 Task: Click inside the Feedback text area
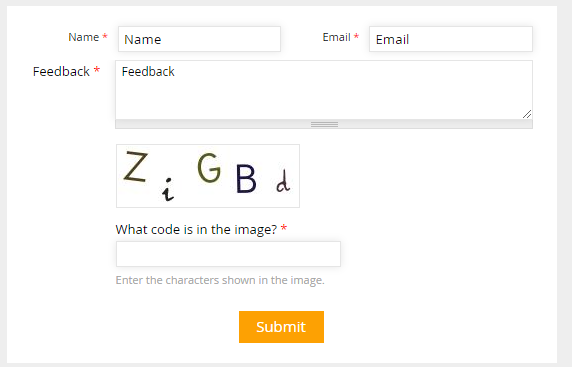324,90
